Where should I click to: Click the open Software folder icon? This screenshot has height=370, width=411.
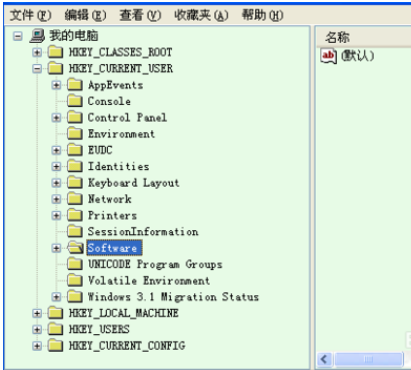click(x=75, y=248)
